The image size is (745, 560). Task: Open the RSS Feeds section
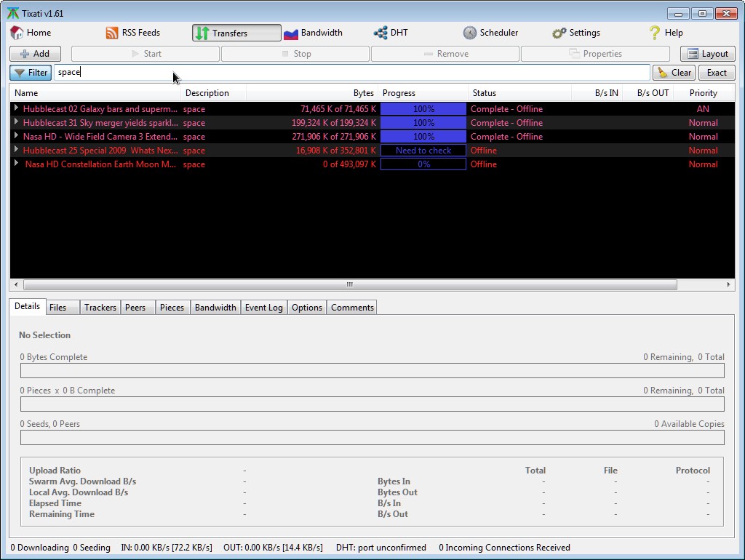[133, 33]
